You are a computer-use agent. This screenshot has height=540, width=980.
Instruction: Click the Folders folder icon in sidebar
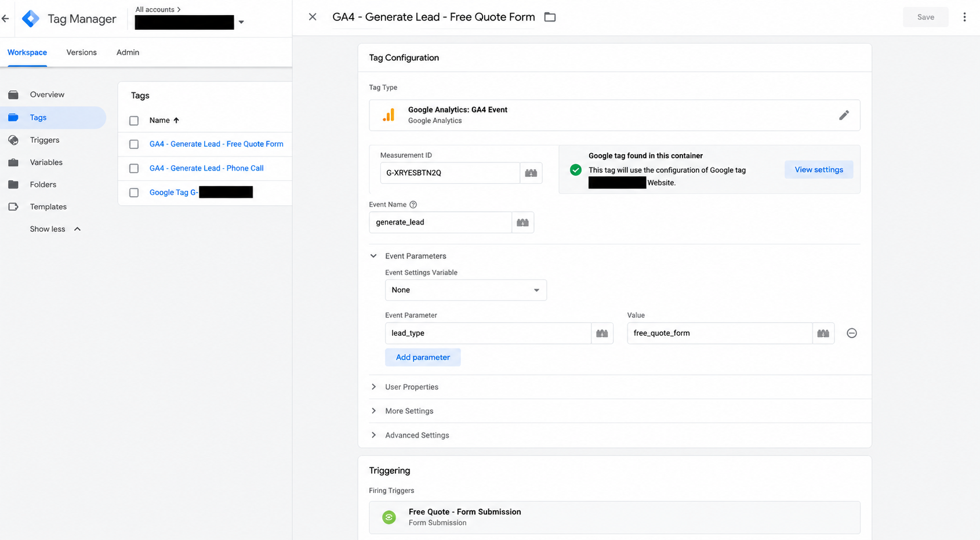13,184
